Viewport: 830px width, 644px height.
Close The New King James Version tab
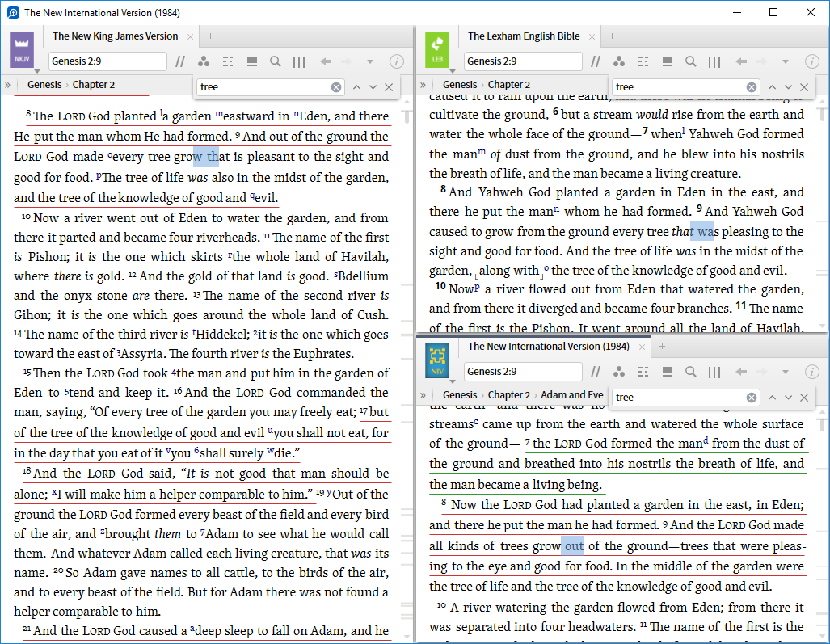[190, 36]
